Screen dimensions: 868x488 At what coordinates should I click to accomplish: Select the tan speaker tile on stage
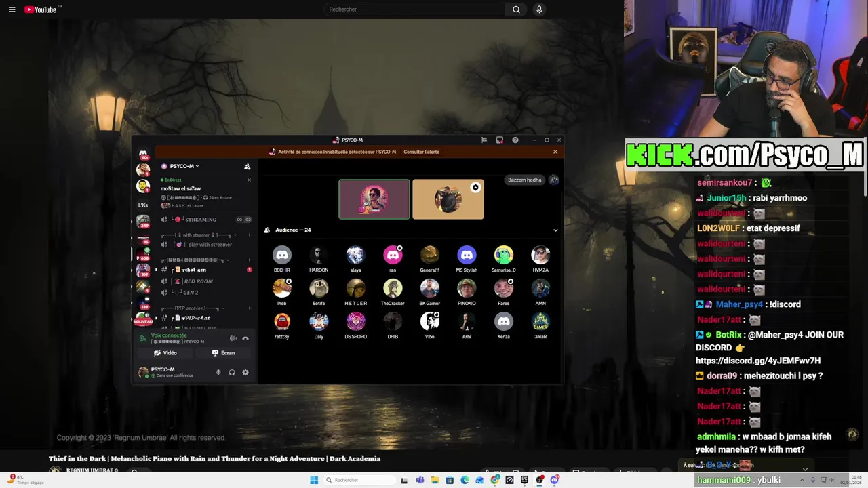[448, 199]
